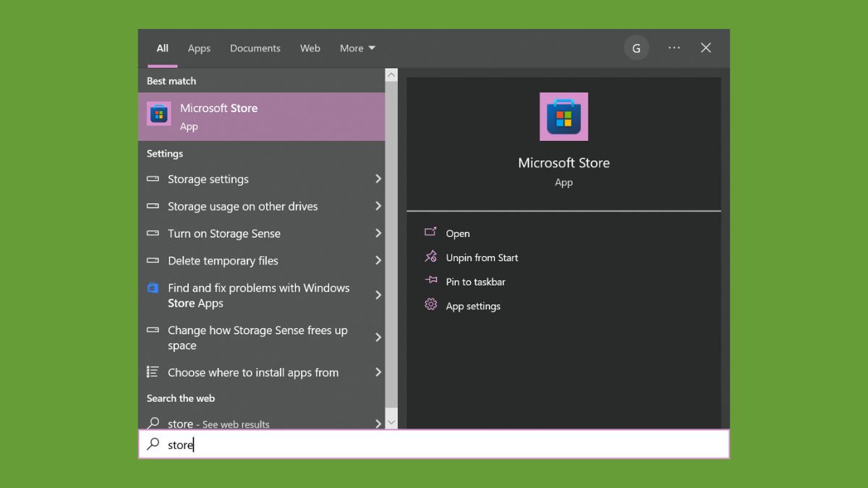This screenshot has width=868, height=488.
Task: Click the Windows Store Apps troubleshooter icon
Action: [153, 288]
